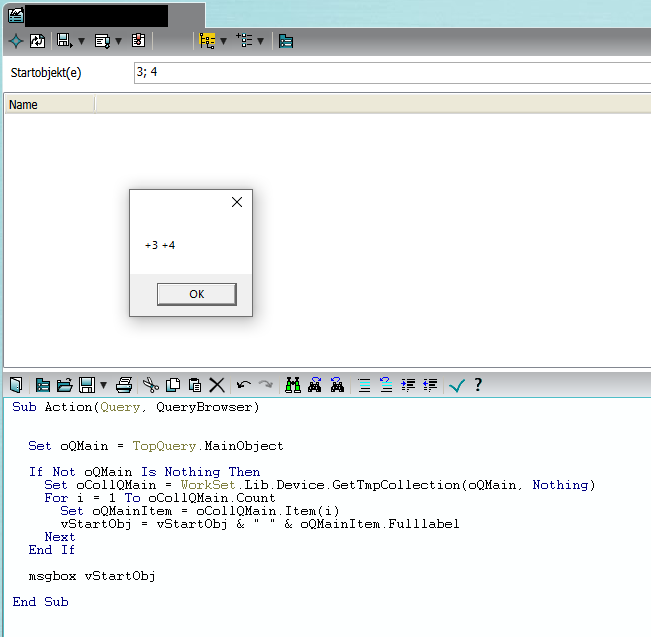Click the open folder icon in script toolbar
Viewport: 651px width, 637px height.
coord(65,385)
